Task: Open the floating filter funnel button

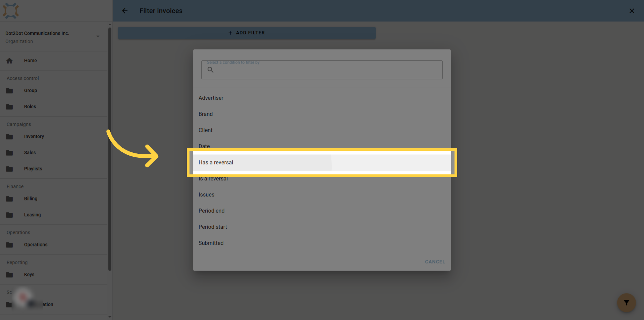Action: click(x=627, y=303)
